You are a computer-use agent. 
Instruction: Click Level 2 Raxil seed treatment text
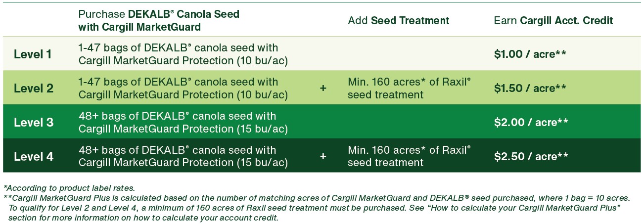[409, 88]
